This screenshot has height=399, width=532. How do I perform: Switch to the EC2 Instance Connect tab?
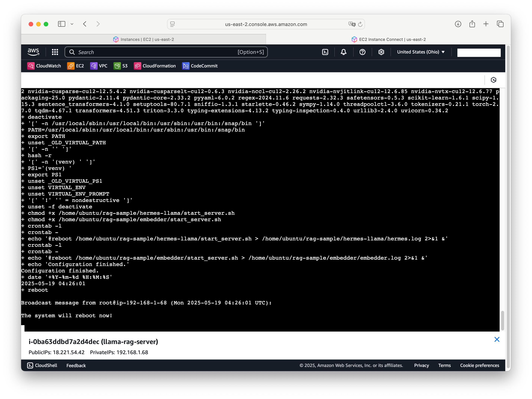tap(388, 39)
